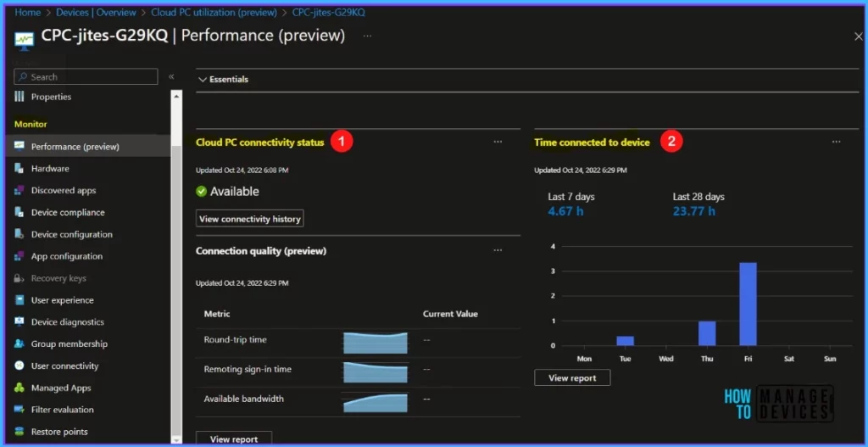Image resolution: width=868 pixels, height=447 pixels.
Task: Open ellipsis menu next to page title
Action: point(367,36)
